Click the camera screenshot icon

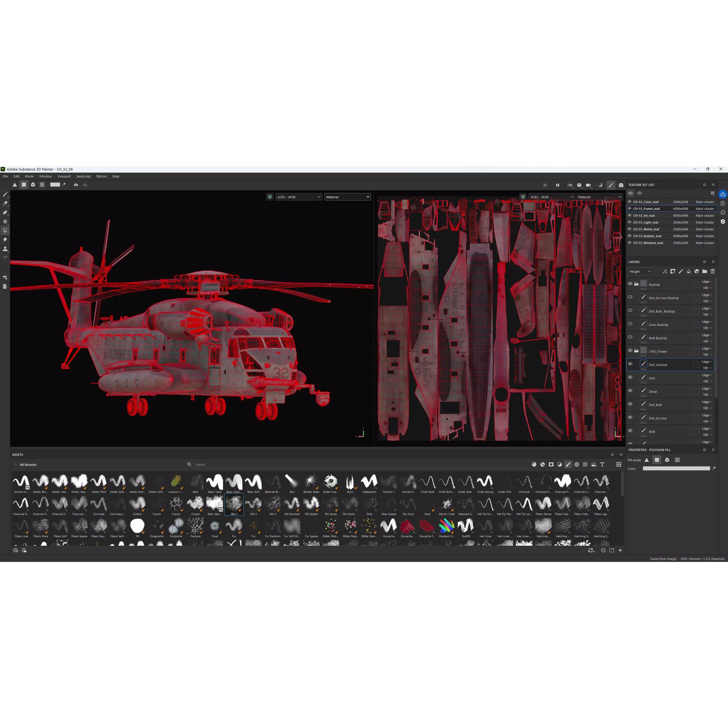[x=621, y=185]
